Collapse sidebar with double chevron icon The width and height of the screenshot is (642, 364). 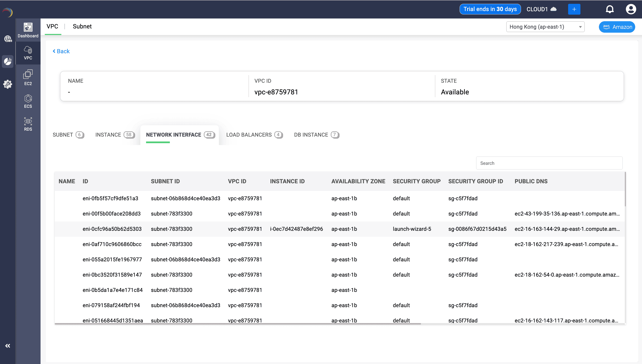click(8, 346)
